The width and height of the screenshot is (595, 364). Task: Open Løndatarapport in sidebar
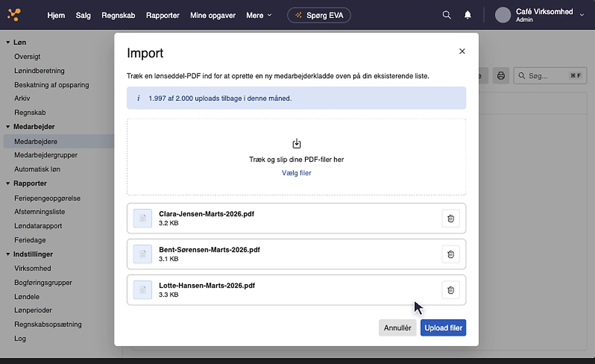(38, 226)
